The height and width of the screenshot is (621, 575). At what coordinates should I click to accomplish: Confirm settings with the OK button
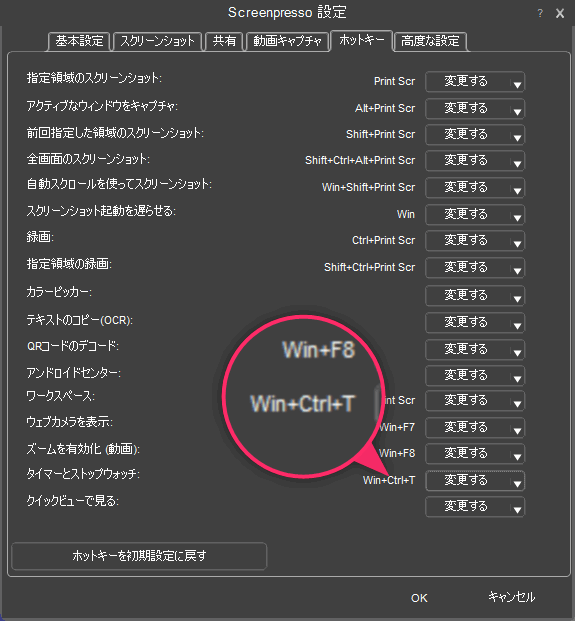[419, 598]
